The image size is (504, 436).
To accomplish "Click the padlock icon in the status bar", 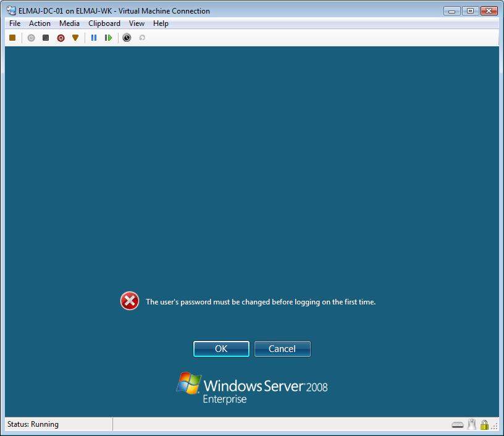I will [x=484, y=425].
